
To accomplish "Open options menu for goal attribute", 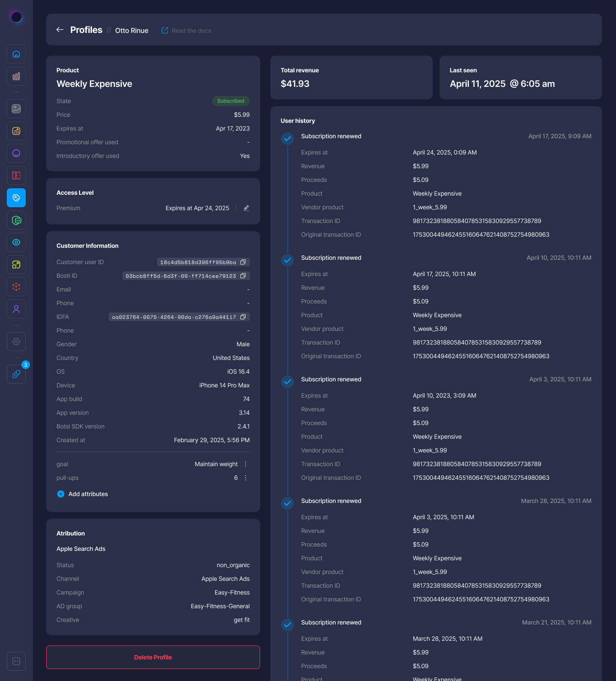I will pos(246,464).
